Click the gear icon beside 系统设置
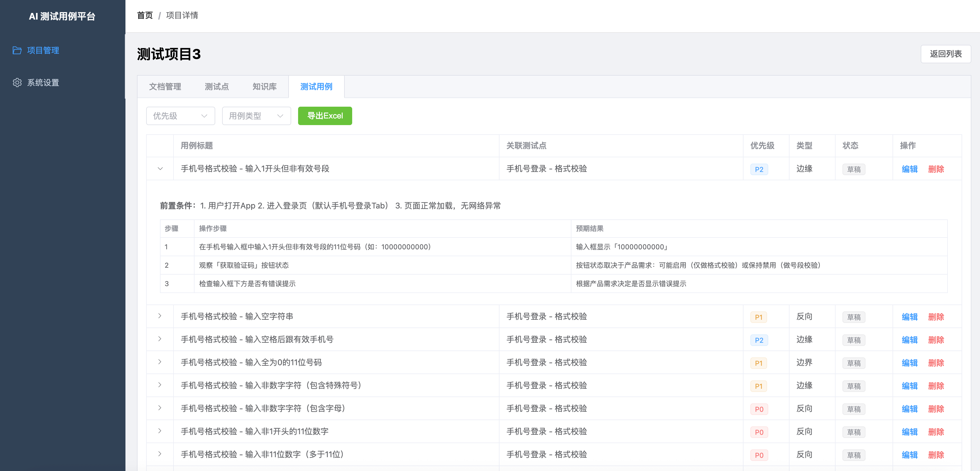980x471 pixels. (x=17, y=83)
